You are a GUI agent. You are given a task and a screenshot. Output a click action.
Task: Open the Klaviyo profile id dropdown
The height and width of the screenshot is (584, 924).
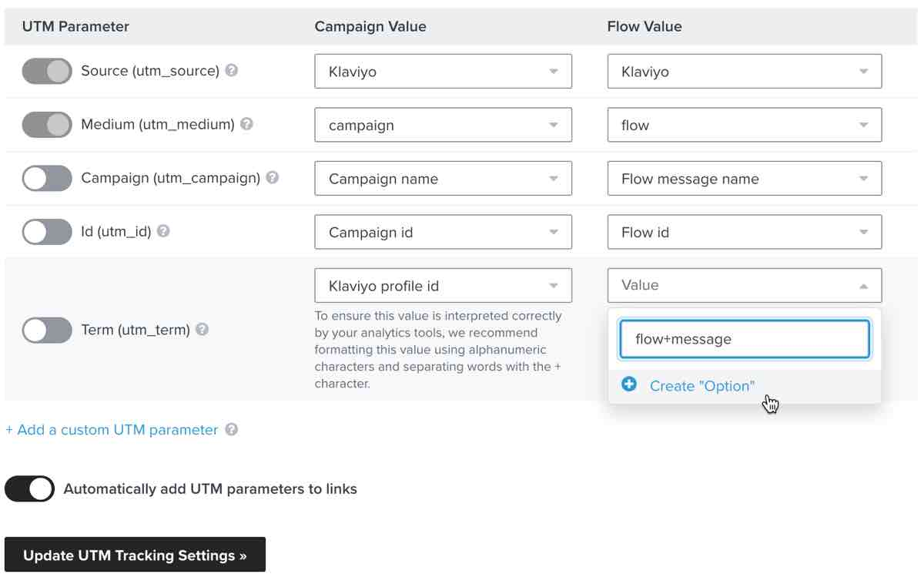[x=443, y=285]
